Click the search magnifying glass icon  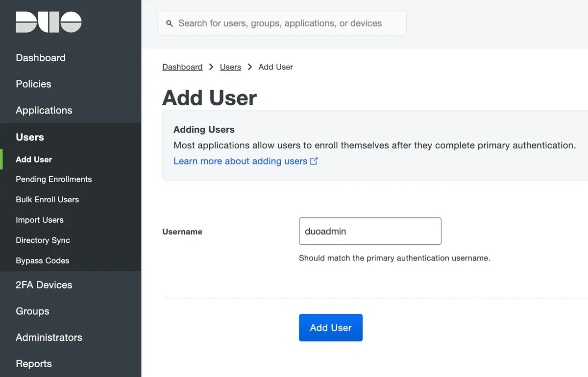click(169, 23)
